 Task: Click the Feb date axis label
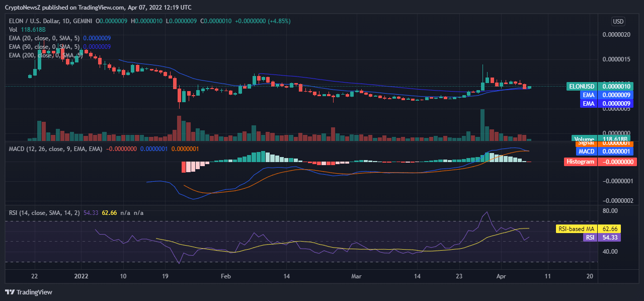(225, 276)
